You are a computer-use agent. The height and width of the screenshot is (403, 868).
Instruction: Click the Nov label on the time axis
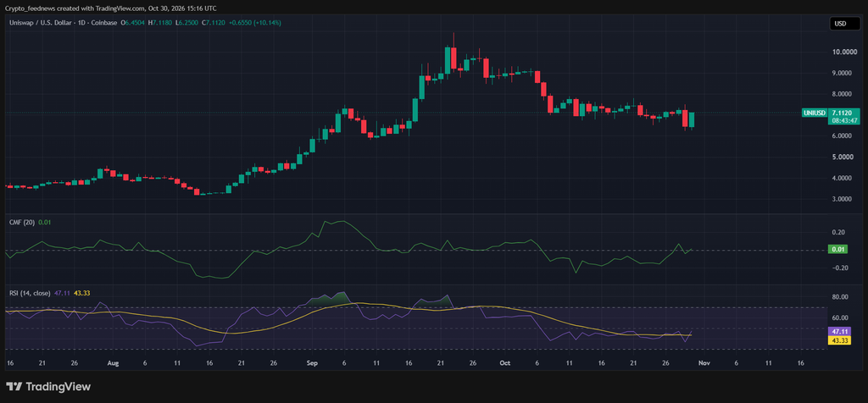coord(704,363)
